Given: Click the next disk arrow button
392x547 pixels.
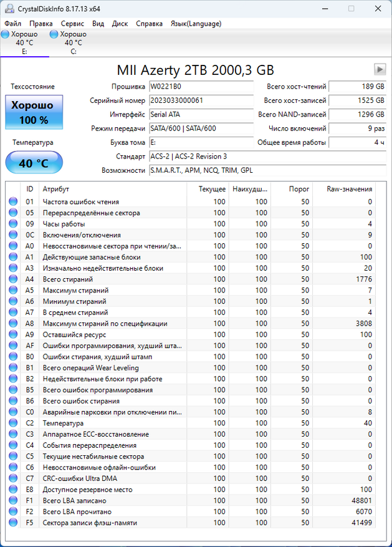Looking at the screenshot, I should click(x=380, y=69).
